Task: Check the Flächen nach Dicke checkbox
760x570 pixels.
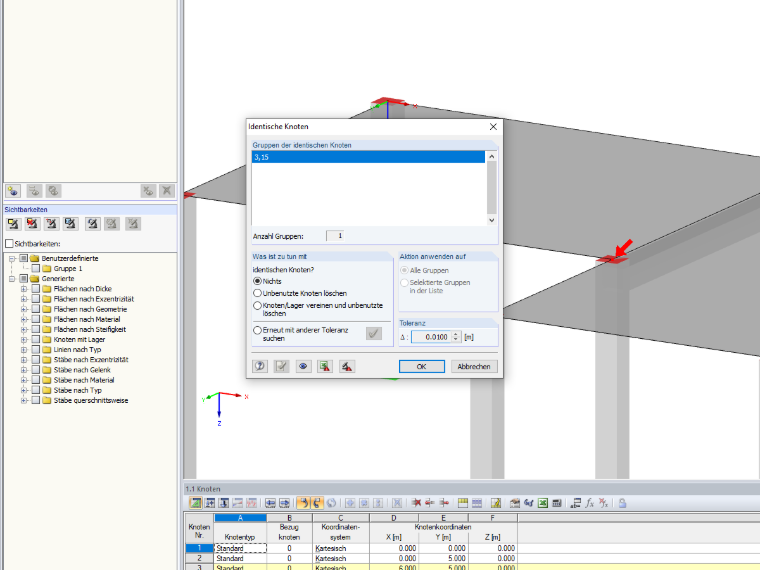Action: pos(36,288)
